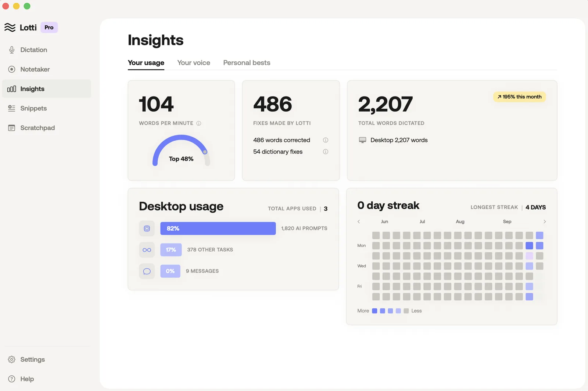Click the desktop monitor icon by Desktop 2,207 words
This screenshot has height=391, width=588.
pos(363,140)
